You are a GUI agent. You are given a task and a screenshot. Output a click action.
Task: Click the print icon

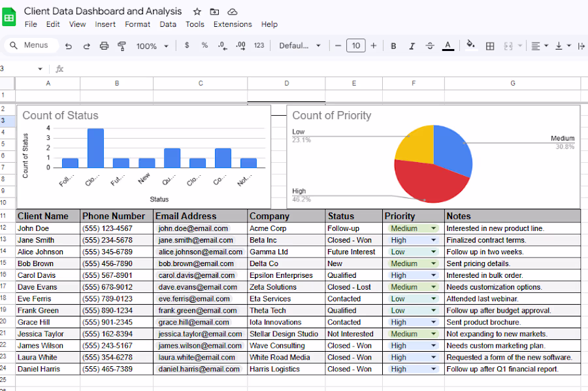click(105, 46)
